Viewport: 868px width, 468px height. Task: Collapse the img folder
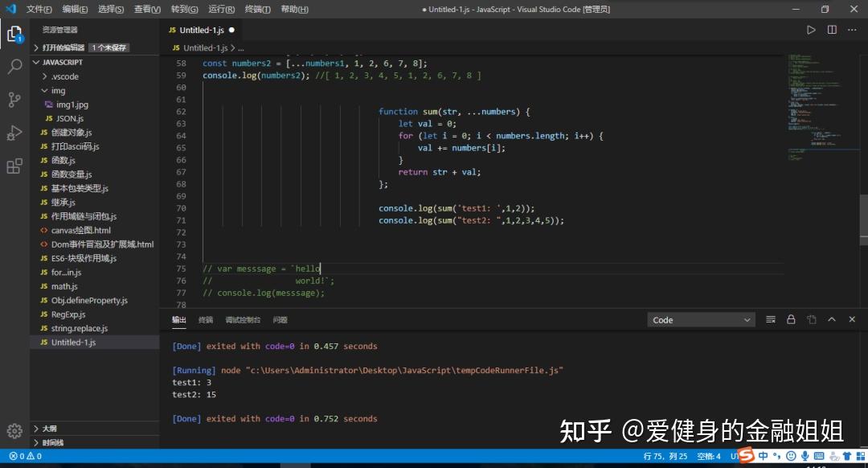pos(45,90)
